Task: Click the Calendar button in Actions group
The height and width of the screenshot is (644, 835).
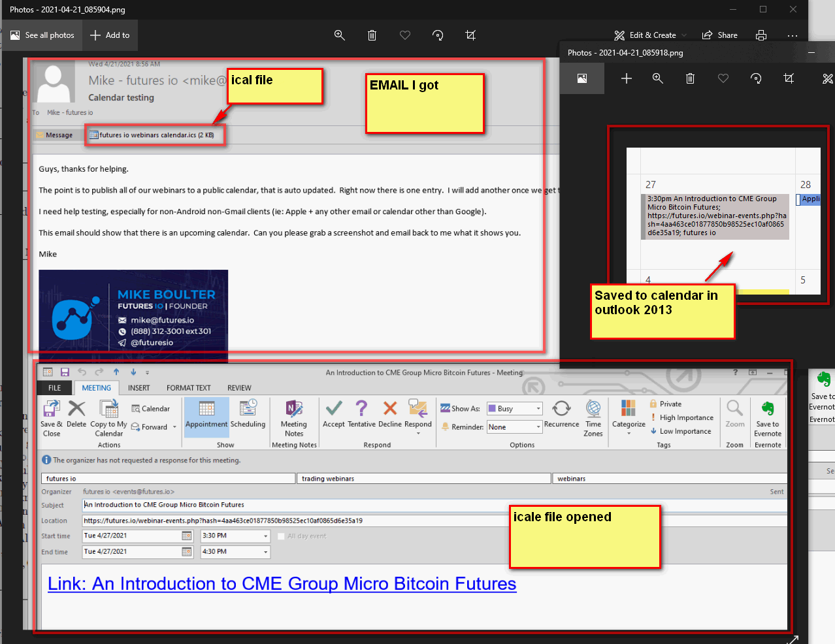Action: coord(150,409)
